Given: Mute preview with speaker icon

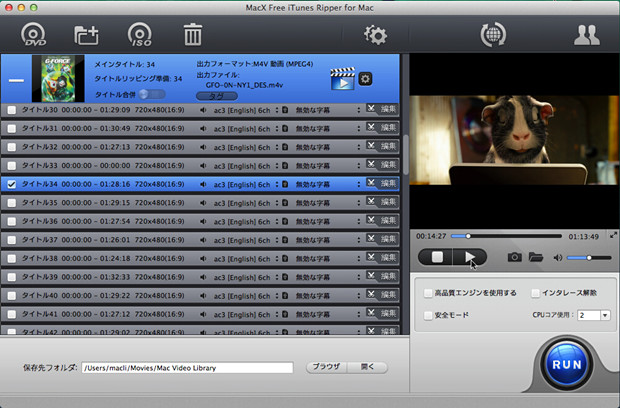Looking at the screenshot, I should pyautogui.click(x=558, y=258).
